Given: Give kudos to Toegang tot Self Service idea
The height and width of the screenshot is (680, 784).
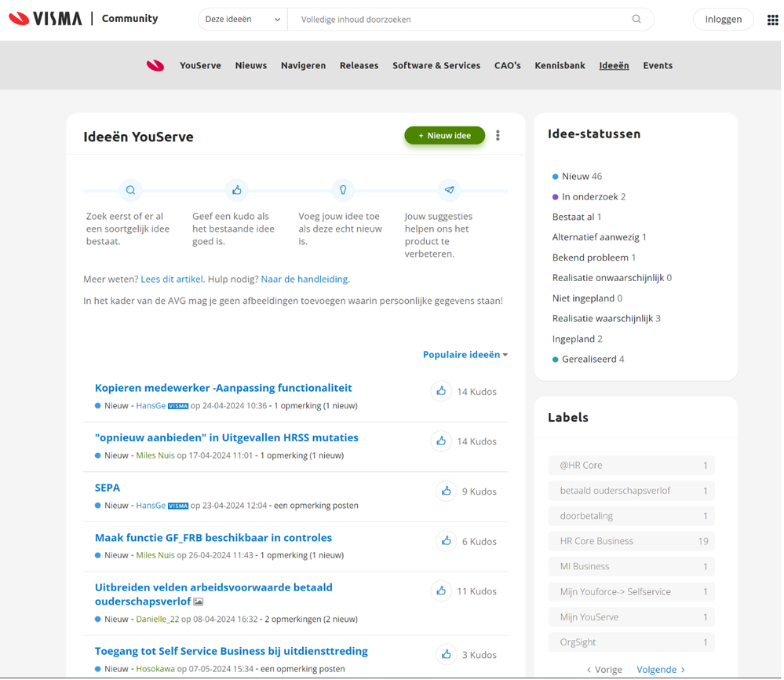Looking at the screenshot, I should pyautogui.click(x=446, y=655).
